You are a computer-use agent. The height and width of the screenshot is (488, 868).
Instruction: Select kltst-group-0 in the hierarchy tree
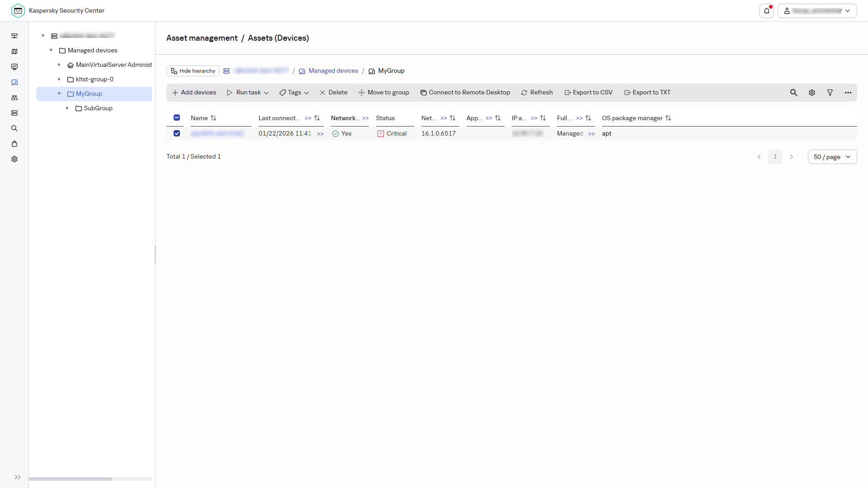point(94,79)
